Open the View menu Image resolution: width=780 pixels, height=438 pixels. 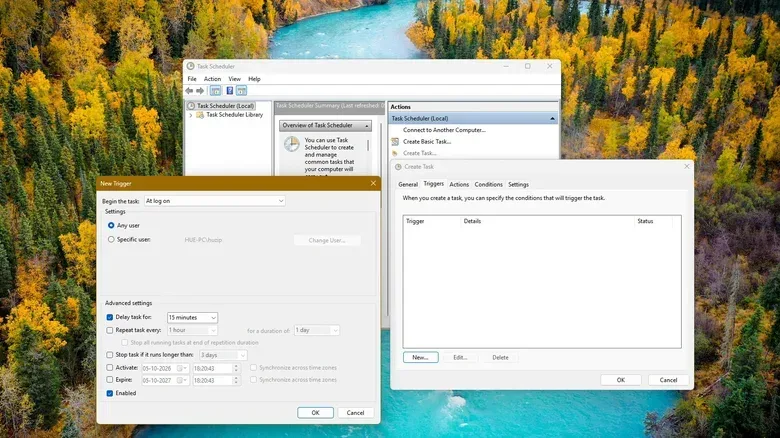pyautogui.click(x=234, y=79)
